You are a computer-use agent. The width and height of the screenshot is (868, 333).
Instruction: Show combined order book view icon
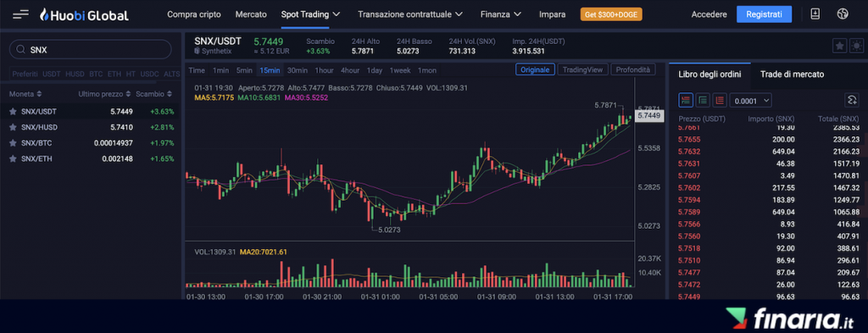tap(686, 100)
